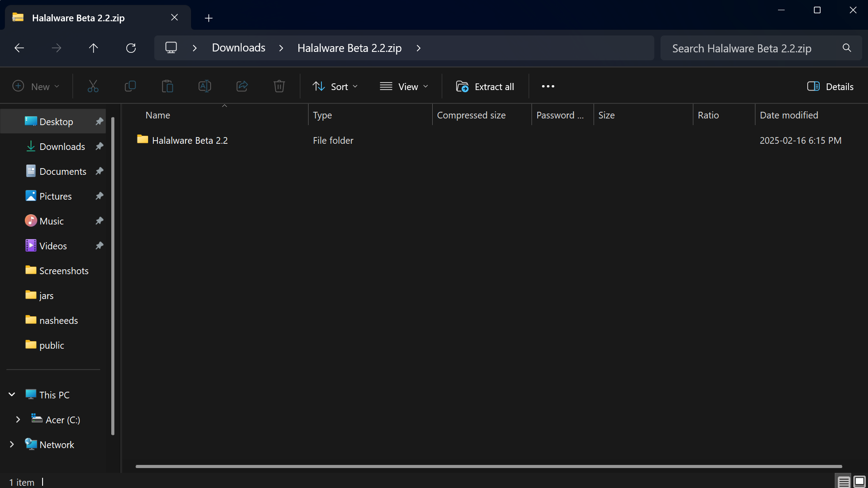Open the View dropdown menu
Viewport: 868px width, 488px height.
404,87
